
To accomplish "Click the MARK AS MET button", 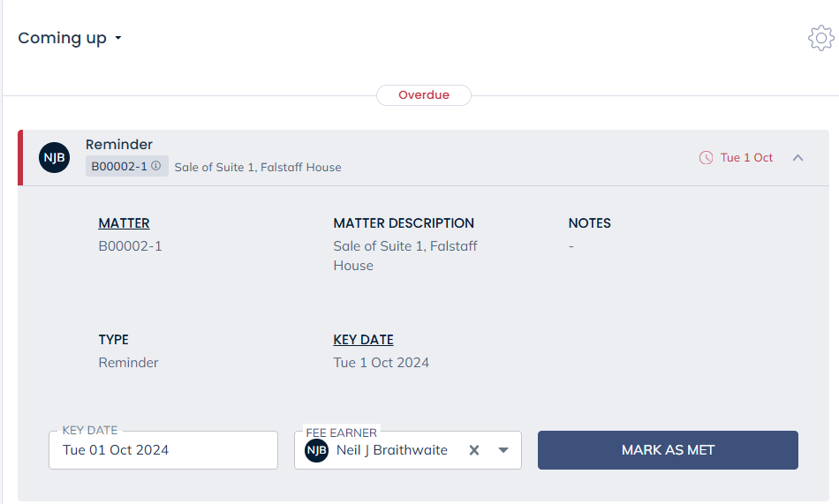I will [x=668, y=450].
